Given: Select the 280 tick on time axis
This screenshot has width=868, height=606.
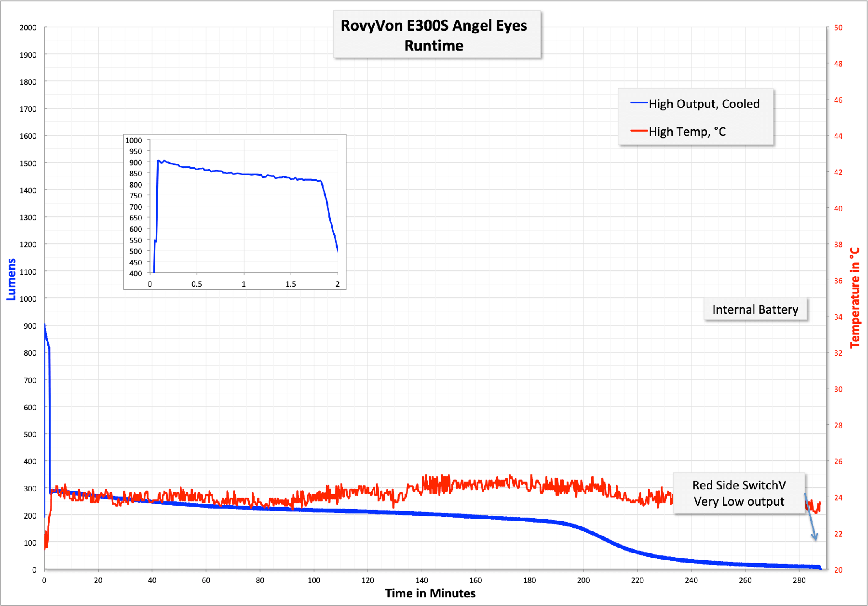Looking at the screenshot, I should click(799, 580).
